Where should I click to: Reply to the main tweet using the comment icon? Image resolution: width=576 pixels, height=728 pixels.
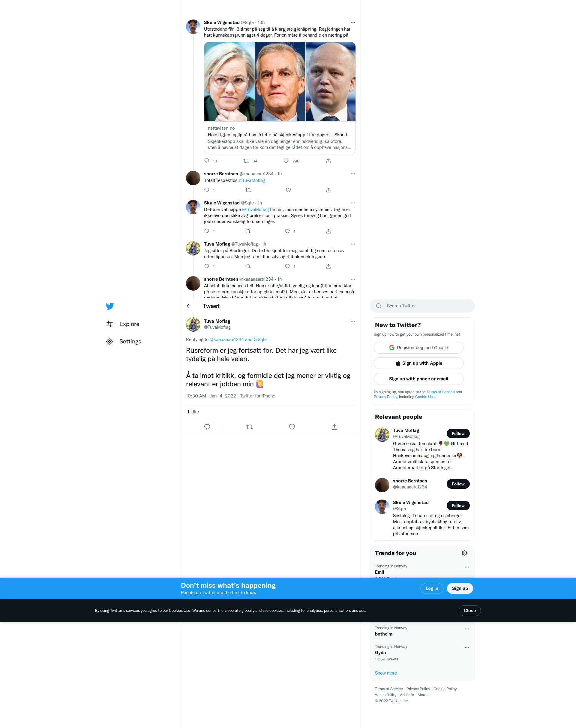tap(207, 427)
